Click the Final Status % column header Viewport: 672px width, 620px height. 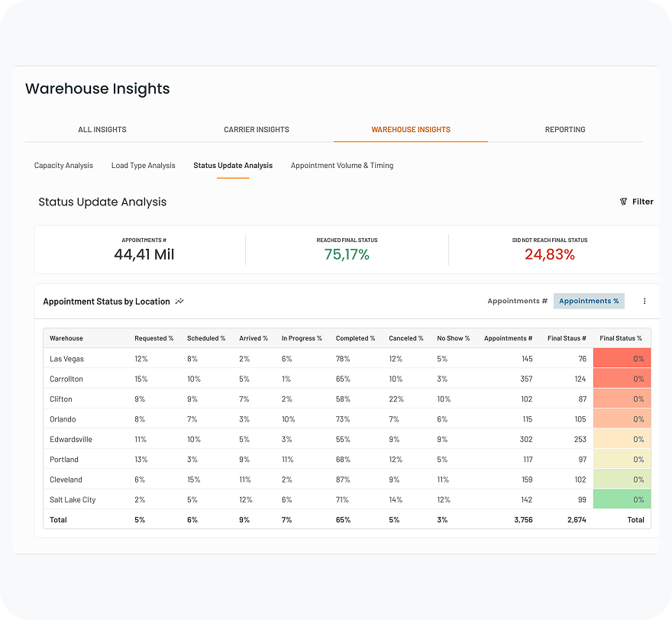click(620, 338)
